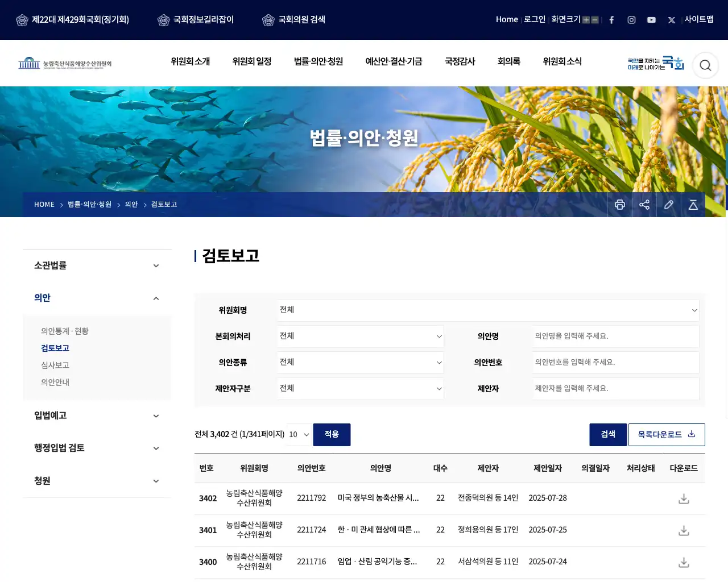Image resolution: width=728 pixels, height=582 pixels.
Task: Click the 검색 search button
Action: tap(608, 435)
